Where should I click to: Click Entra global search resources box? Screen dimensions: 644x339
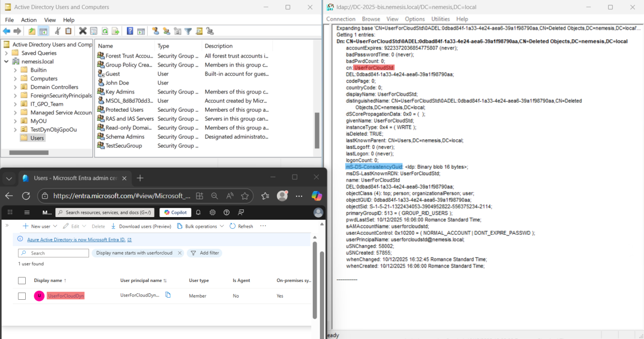point(105,212)
